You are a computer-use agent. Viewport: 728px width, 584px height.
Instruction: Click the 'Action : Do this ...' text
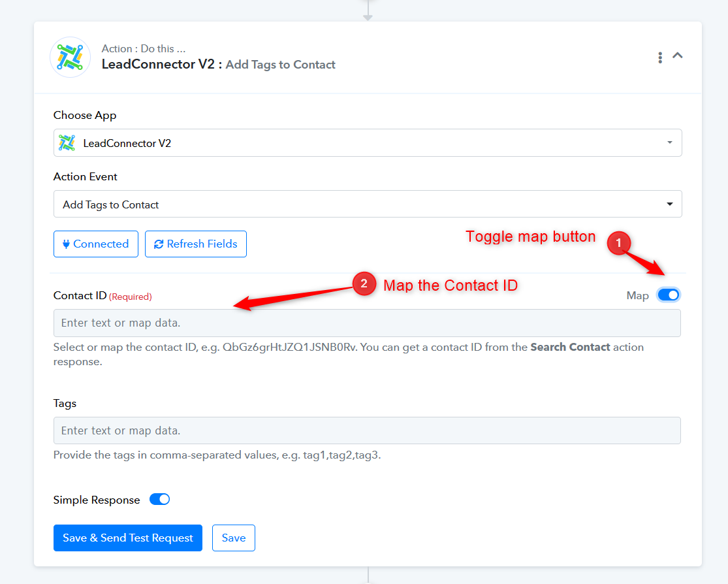click(144, 49)
